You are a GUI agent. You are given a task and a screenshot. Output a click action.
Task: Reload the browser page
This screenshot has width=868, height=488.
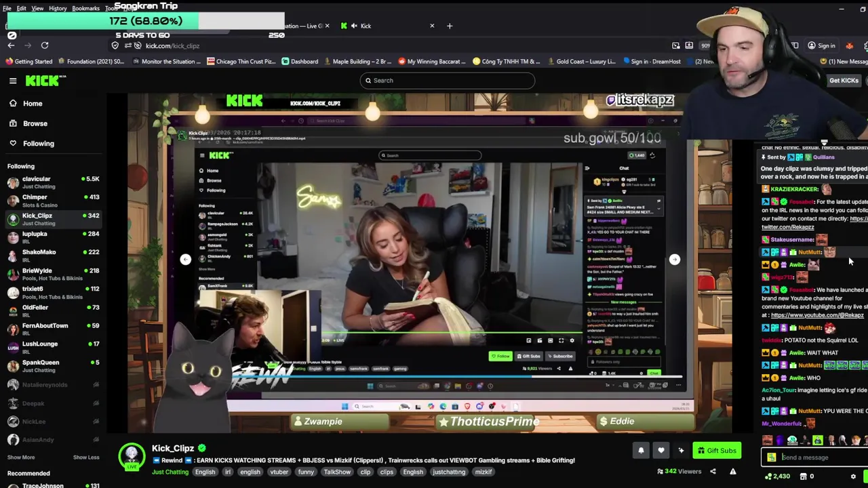point(45,45)
